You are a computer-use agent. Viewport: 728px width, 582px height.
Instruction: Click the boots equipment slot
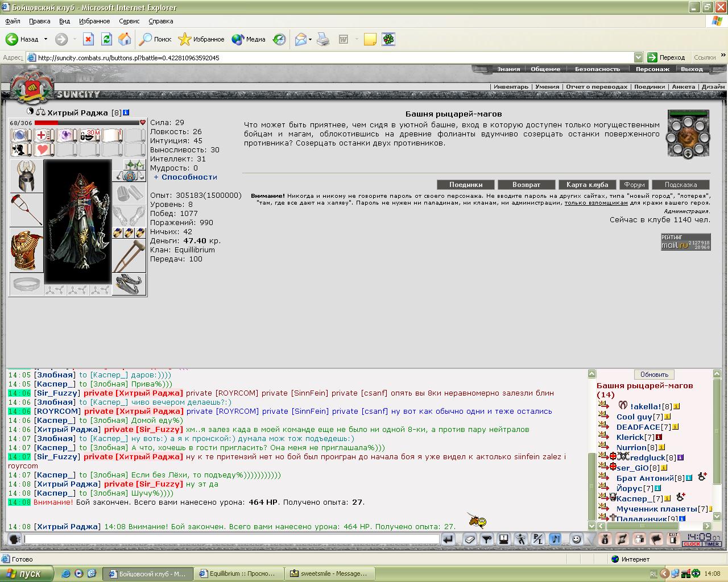pyautogui.click(x=129, y=284)
